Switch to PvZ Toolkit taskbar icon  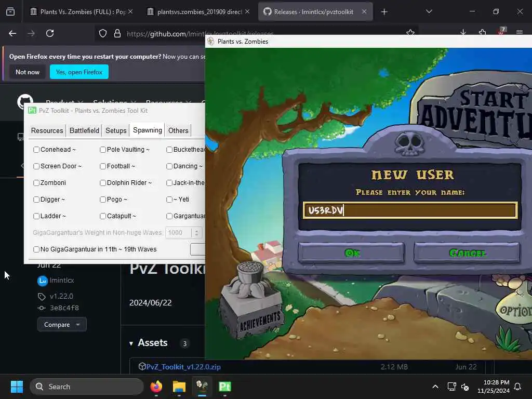224,387
